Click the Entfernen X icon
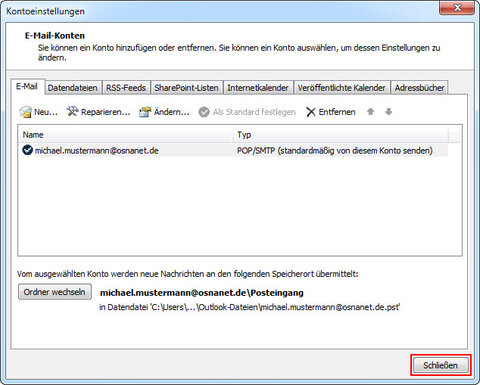The width and height of the screenshot is (480, 385). click(311, 112)
